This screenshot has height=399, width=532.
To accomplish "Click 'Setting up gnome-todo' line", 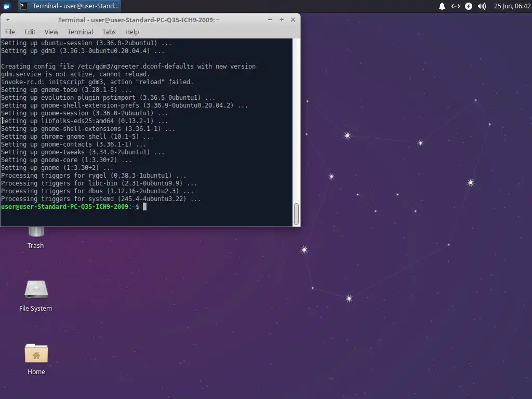I will [66, 89].
